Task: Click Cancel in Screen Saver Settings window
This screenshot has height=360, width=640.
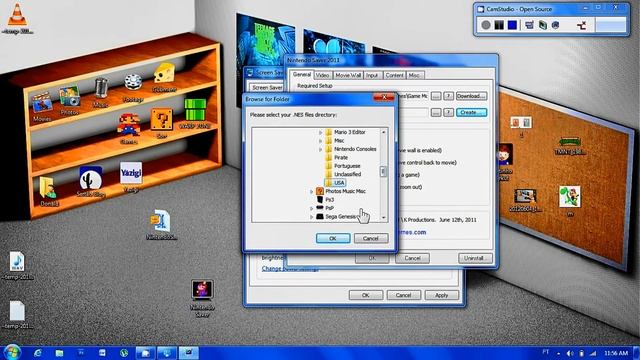Action: coord(403,295)
